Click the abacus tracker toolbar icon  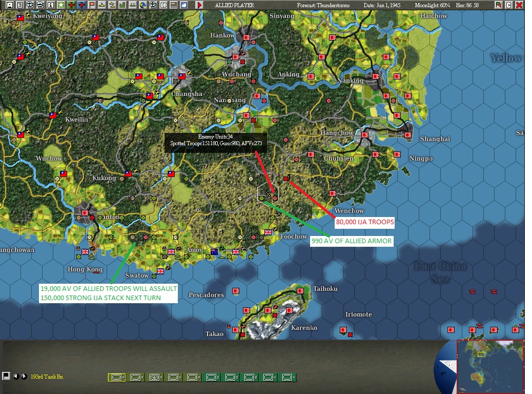click(173, 5)
